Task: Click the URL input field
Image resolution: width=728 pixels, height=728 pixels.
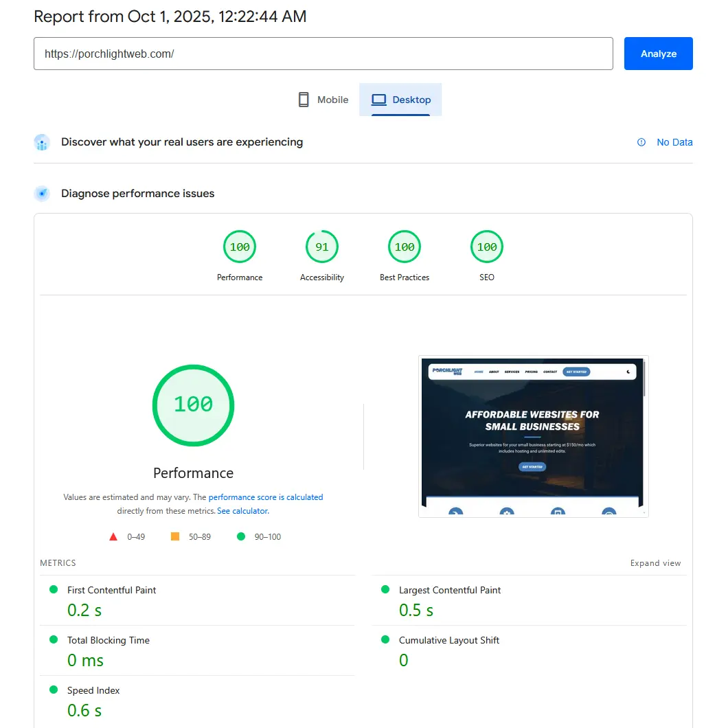Action: (x=323, y=54)
